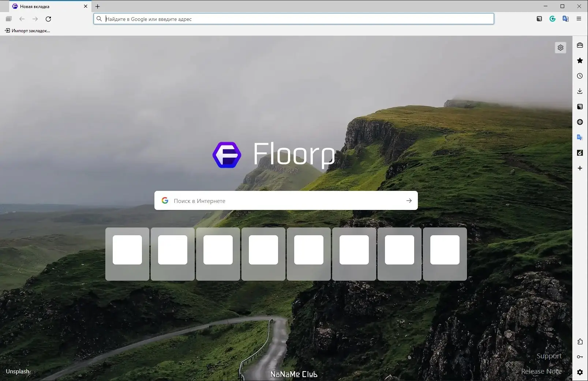588x381 pixels.
Task: Open the Workspaces stacked-squares icon
Action: tap(9, 19)
